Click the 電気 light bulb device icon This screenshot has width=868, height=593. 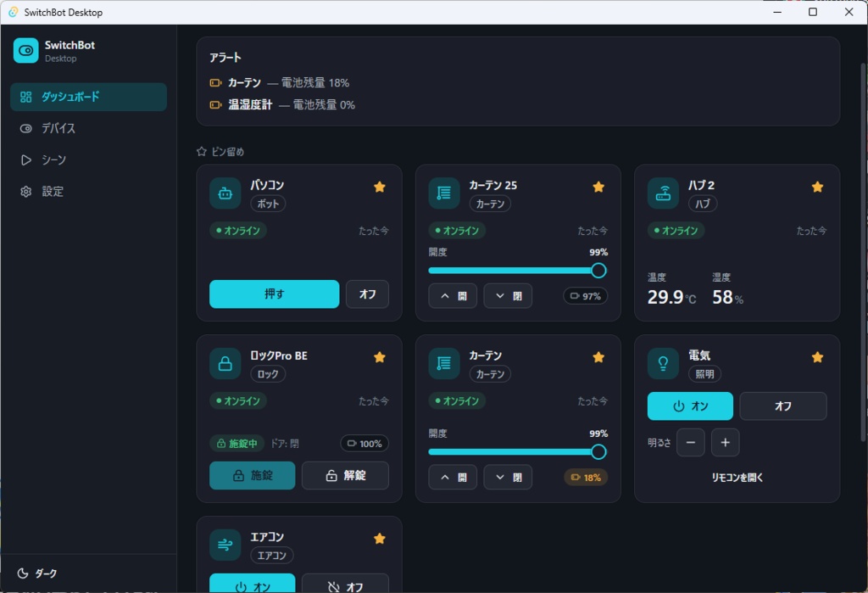[x=663, y=364]
